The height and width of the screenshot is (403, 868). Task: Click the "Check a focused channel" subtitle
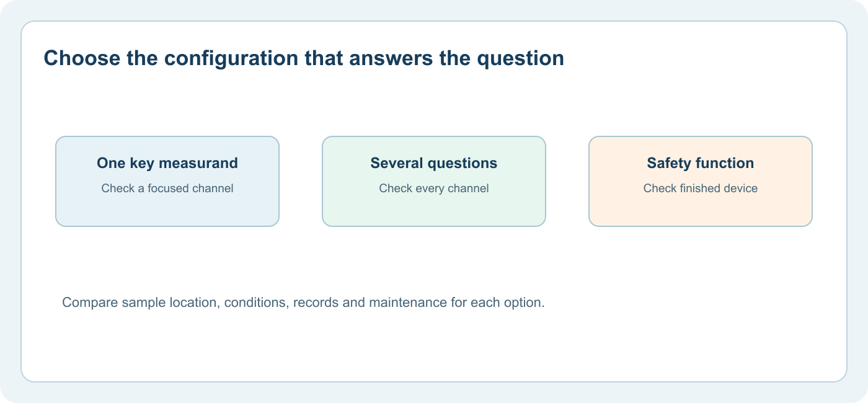pos(167,188)
